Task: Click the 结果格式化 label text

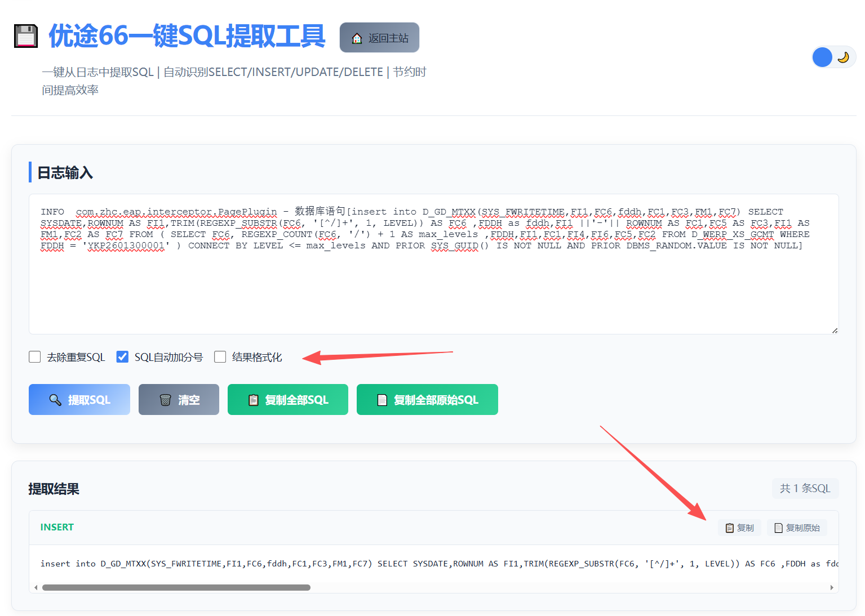Action: pyautogui.click(x=257, y=357)
